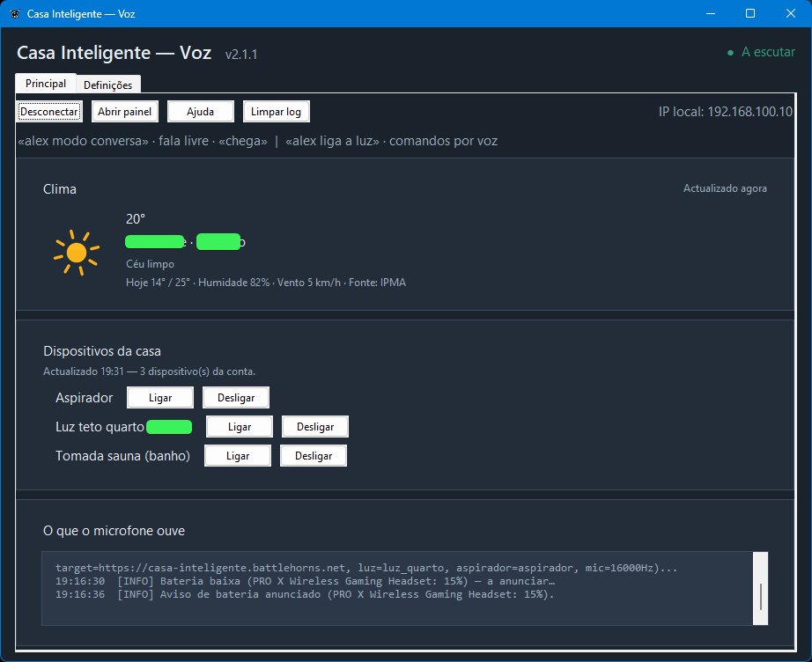The image size is (812, 662).
Task: Turn on the Aspirador with Ligar
Action: point(160,398)
